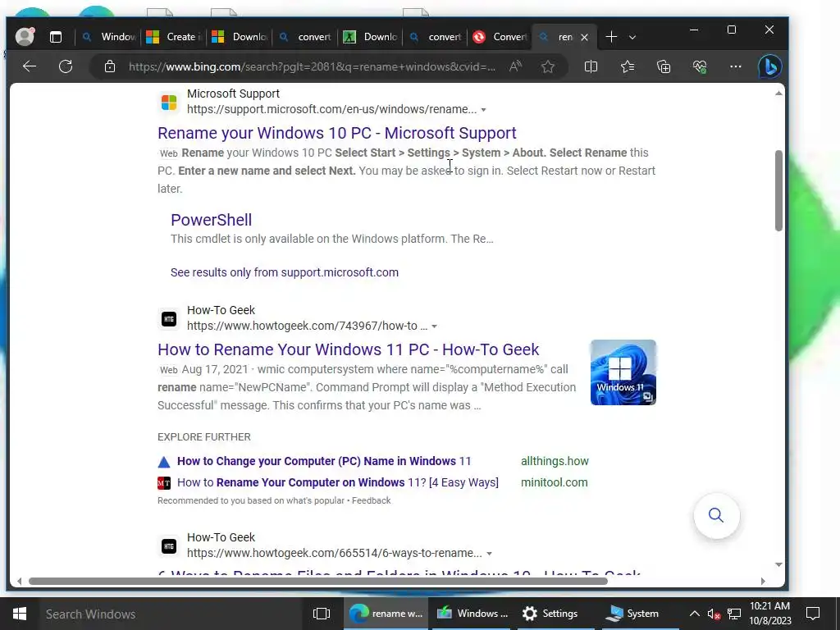The height and width of the screenshot is (630, 840).
Task: Click the HTG favicon beside the howtogeek.com/665514 result
Action: (x=169, y=546)
